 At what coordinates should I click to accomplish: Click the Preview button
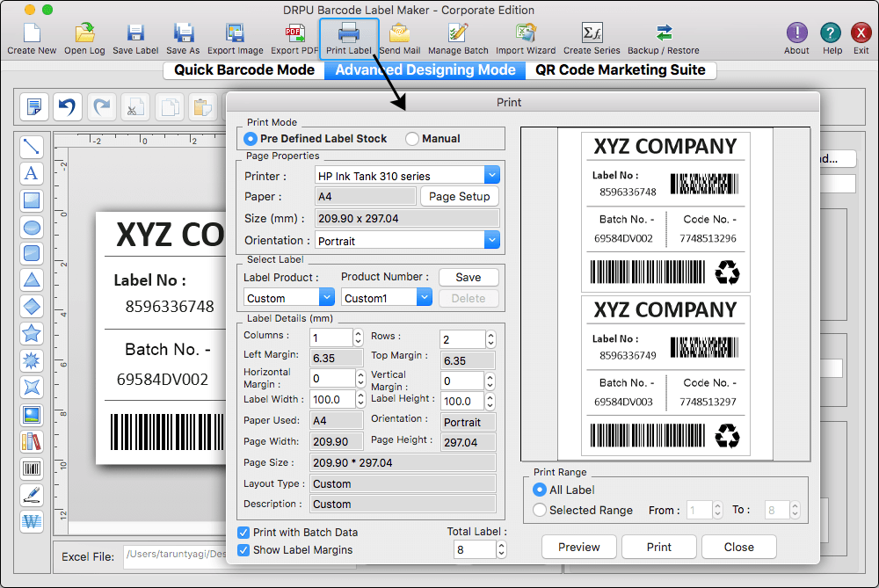point(578,547)
